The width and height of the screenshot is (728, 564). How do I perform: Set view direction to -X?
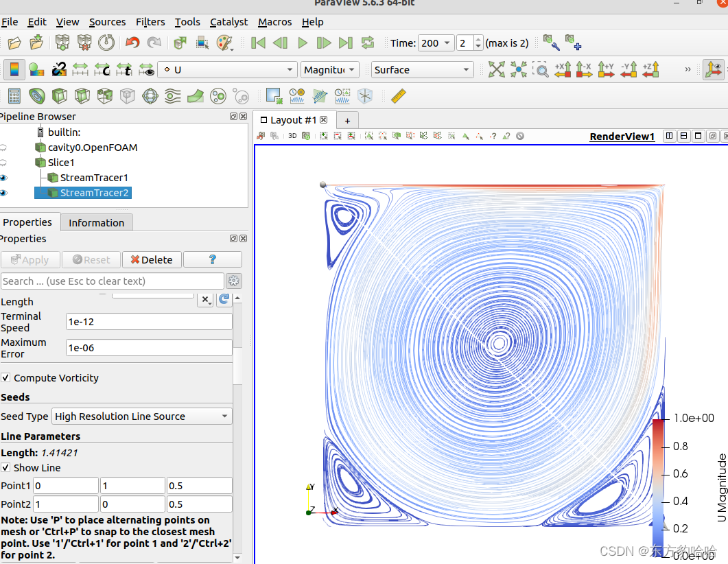pos(584,69)
